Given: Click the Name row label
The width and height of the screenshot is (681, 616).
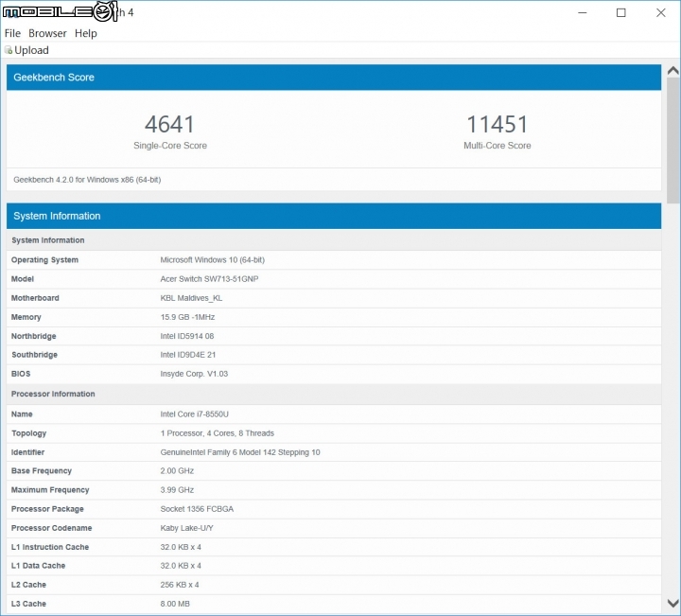Looking at the screenshot, I should [22, 414].
